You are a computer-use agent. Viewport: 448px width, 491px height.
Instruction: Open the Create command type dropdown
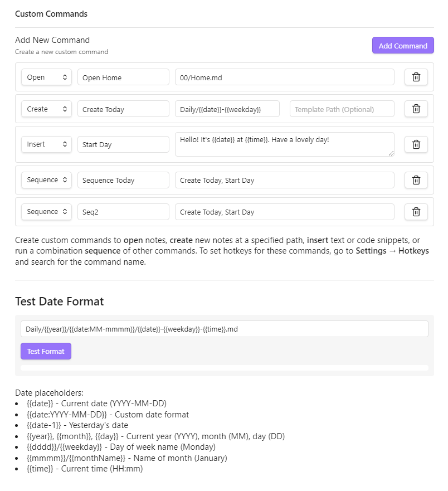pyautogui.click(x=46, y=109)
